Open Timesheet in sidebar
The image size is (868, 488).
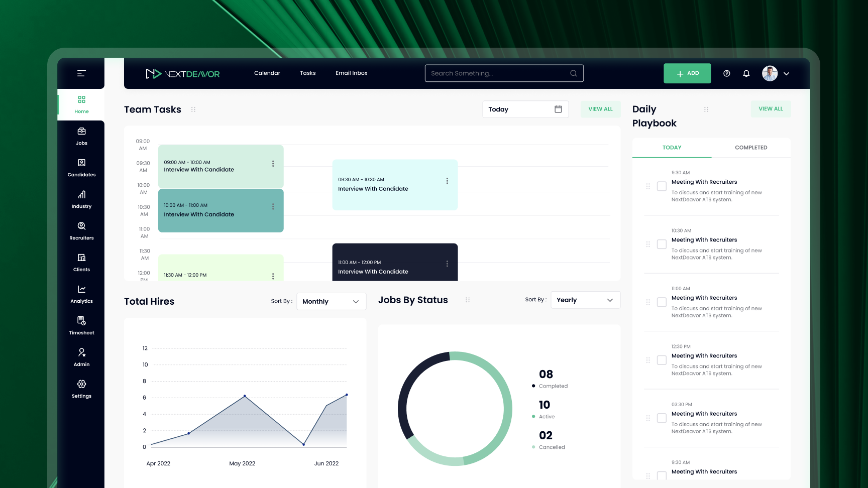(x=81, y=326)
